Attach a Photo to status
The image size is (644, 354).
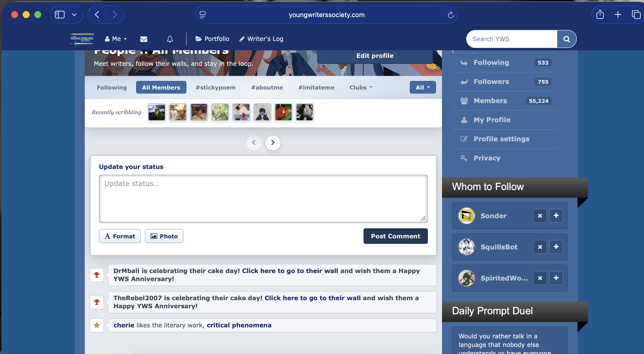pos(164,236)
